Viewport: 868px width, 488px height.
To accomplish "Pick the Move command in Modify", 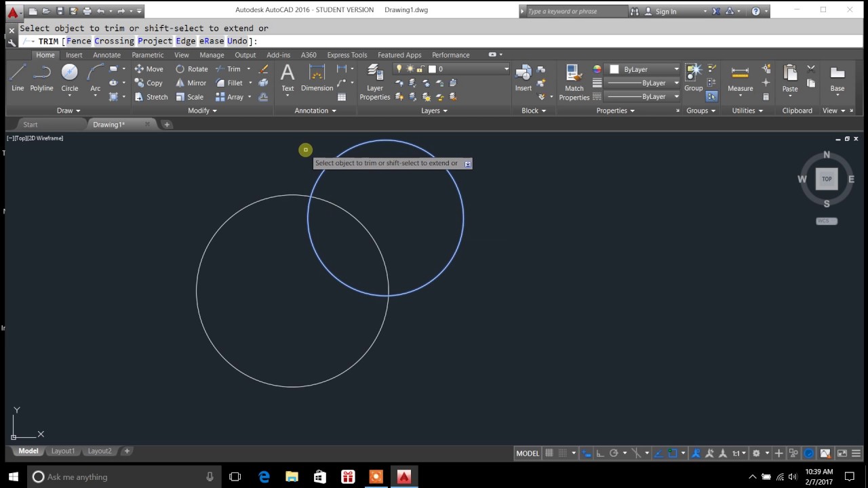I will [x=149, y=69].
